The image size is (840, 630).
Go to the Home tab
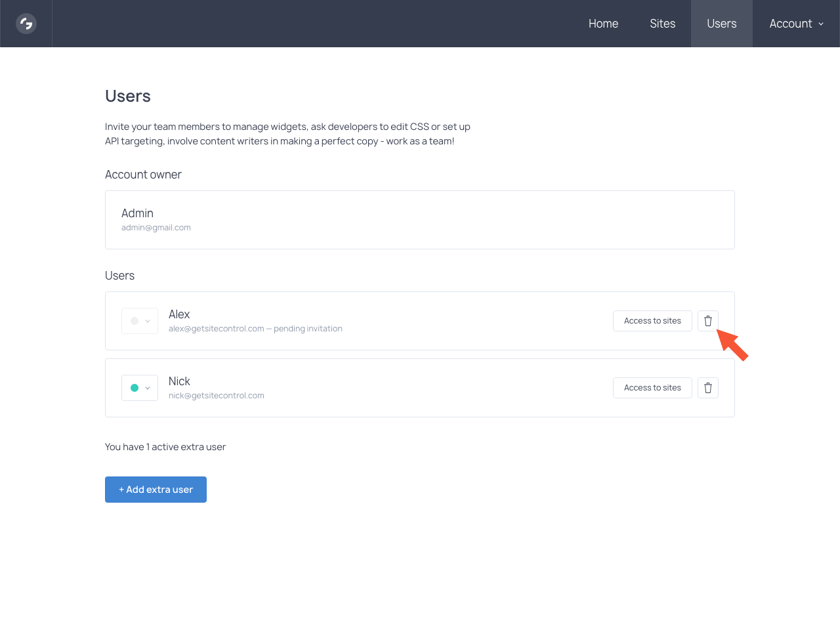tap(603, 24)
